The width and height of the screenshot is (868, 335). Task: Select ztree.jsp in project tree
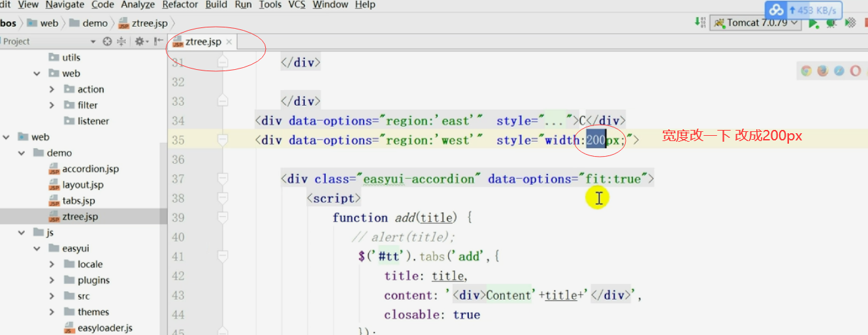point(80,216)
